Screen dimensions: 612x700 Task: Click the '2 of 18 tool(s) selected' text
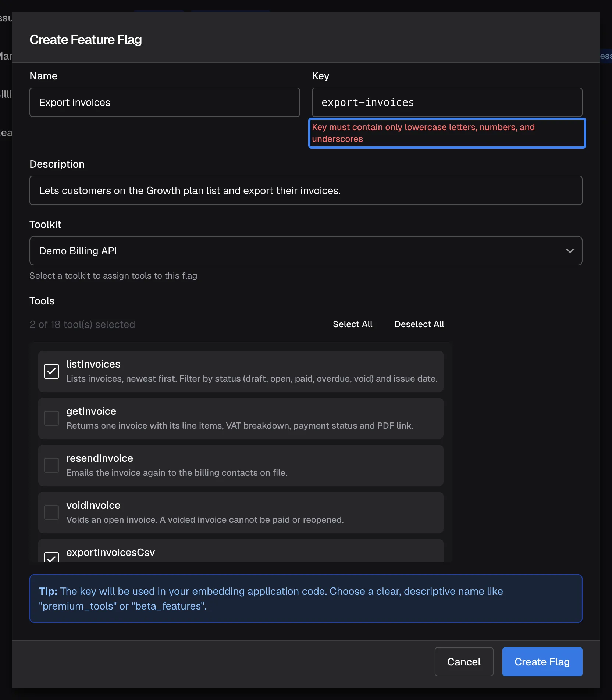82,325
